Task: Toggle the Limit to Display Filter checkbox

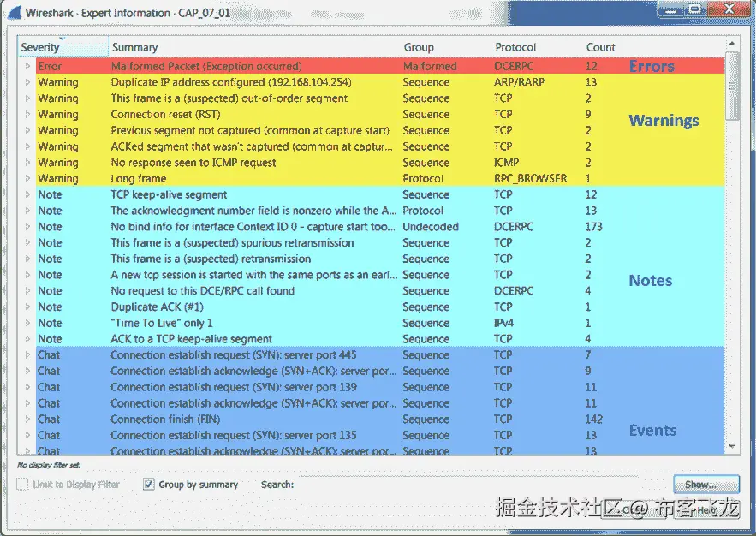Action: (22, 484)
